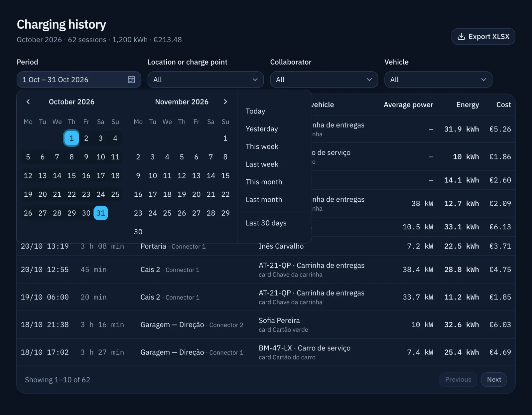Click Sofia Pereira in the table
Image resolution: width=532 pixels, height=415 pixels.
click(279, 320)
